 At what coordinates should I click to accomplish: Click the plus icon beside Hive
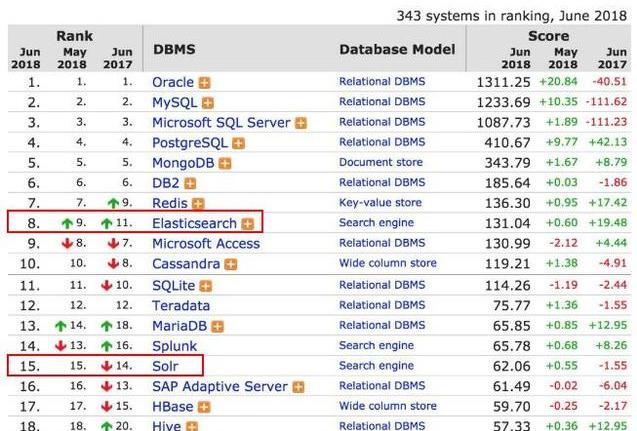(192, 426)
